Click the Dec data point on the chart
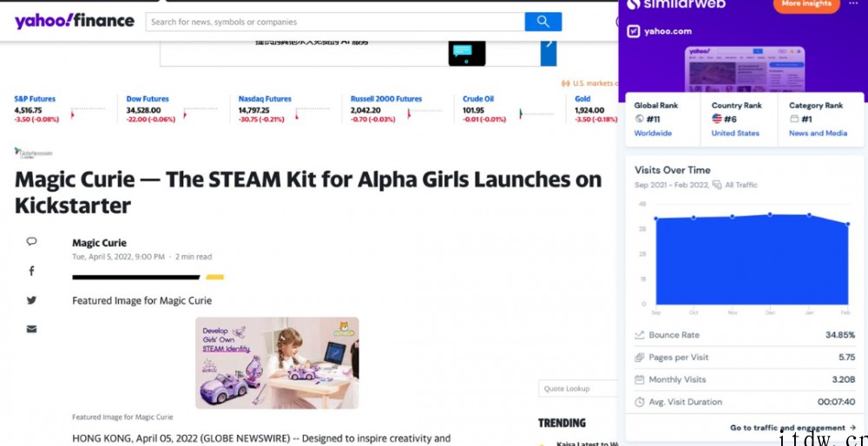This screenshot has width=868, height=446. [x=770, y=214]
